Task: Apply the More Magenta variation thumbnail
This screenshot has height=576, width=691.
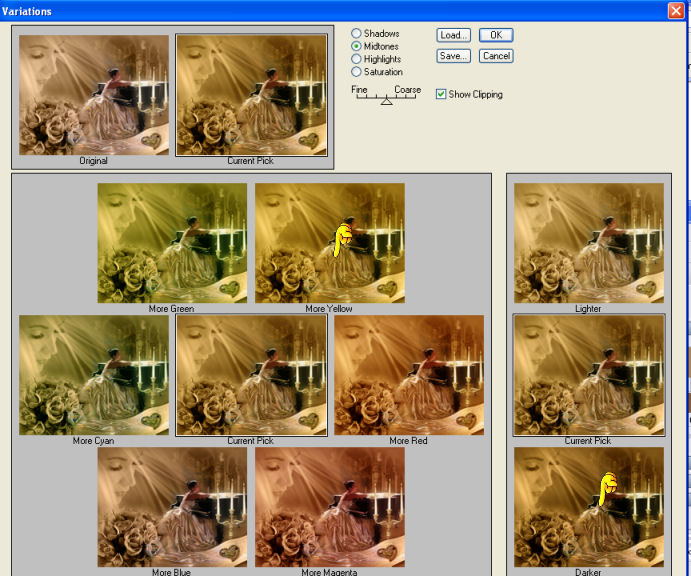Action: (330, 507)
